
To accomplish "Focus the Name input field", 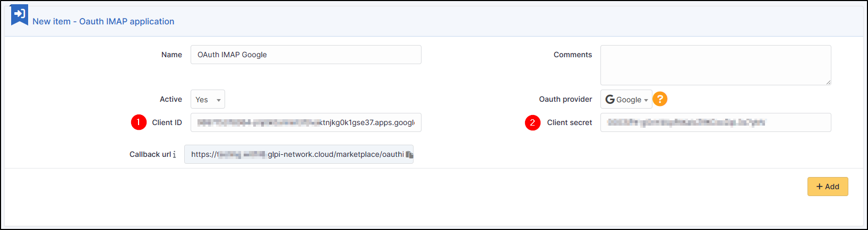I will (x=306, y=55).
